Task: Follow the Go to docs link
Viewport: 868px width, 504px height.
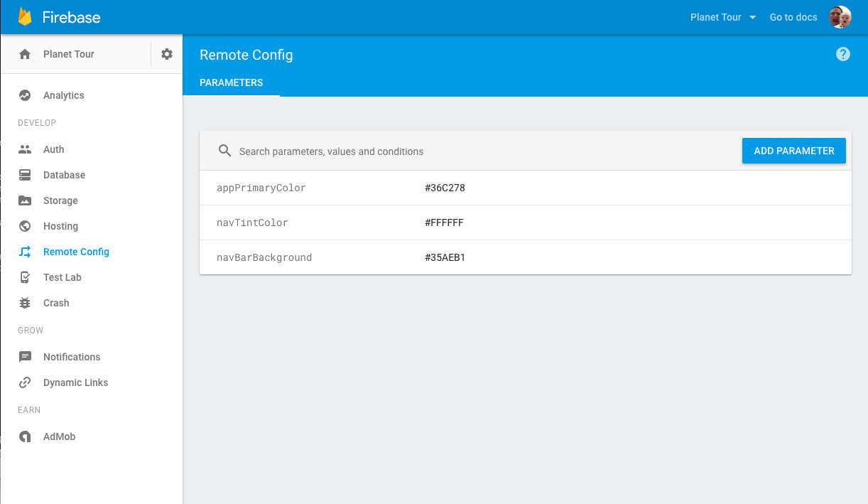Action: pos(793,17)
